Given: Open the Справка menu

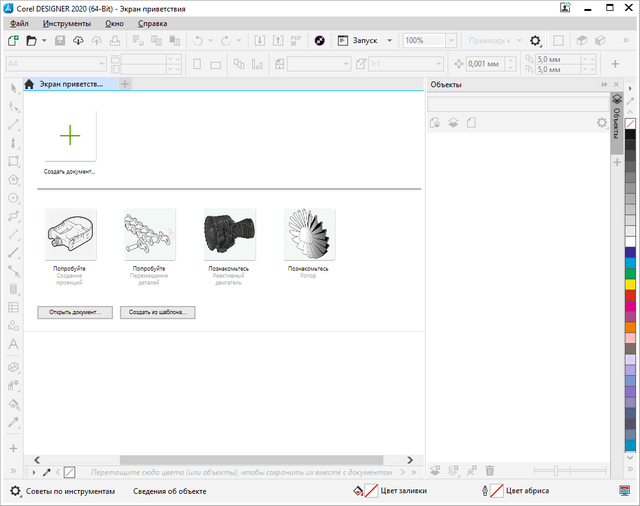Looking at the screenshot, I should (x=152, y=23).
